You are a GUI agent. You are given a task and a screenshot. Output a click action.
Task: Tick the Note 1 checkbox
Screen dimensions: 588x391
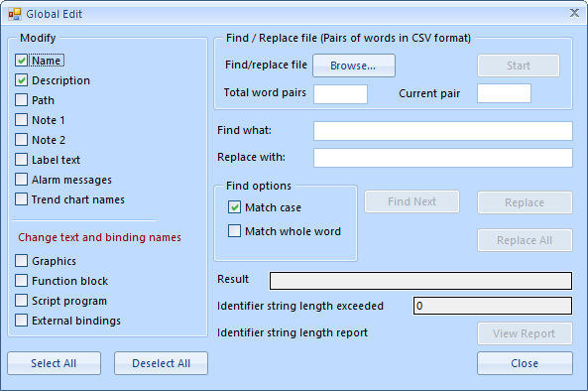[22, 120]
